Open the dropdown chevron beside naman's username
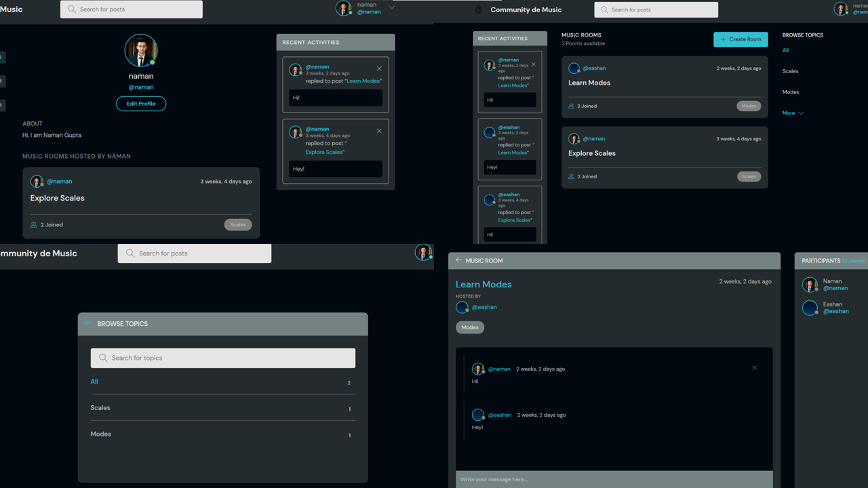The width and height of the screenshot is (868, 488). [x=392, y=7]
